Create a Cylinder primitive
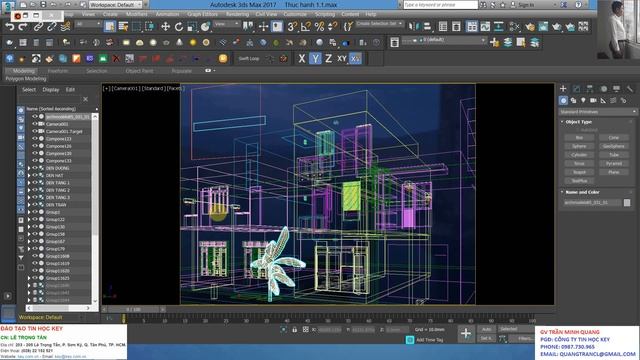 [579, 155]
